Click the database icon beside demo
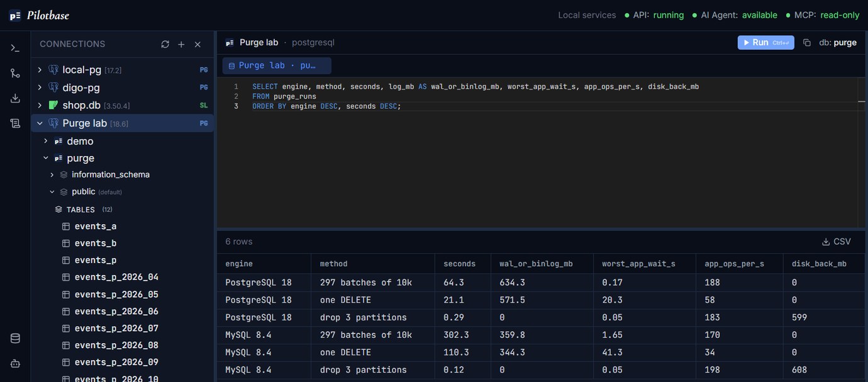 (58, 141)
